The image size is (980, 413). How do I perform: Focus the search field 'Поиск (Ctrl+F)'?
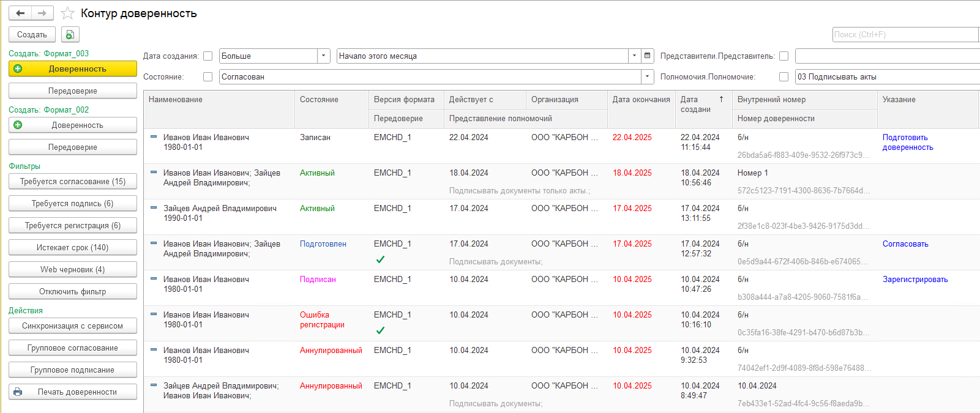point(906,34)
